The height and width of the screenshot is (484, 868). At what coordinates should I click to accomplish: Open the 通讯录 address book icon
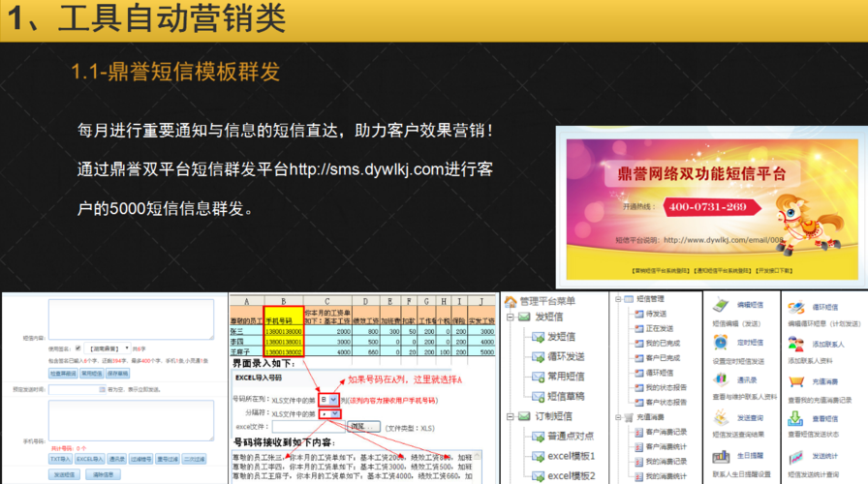721,379
